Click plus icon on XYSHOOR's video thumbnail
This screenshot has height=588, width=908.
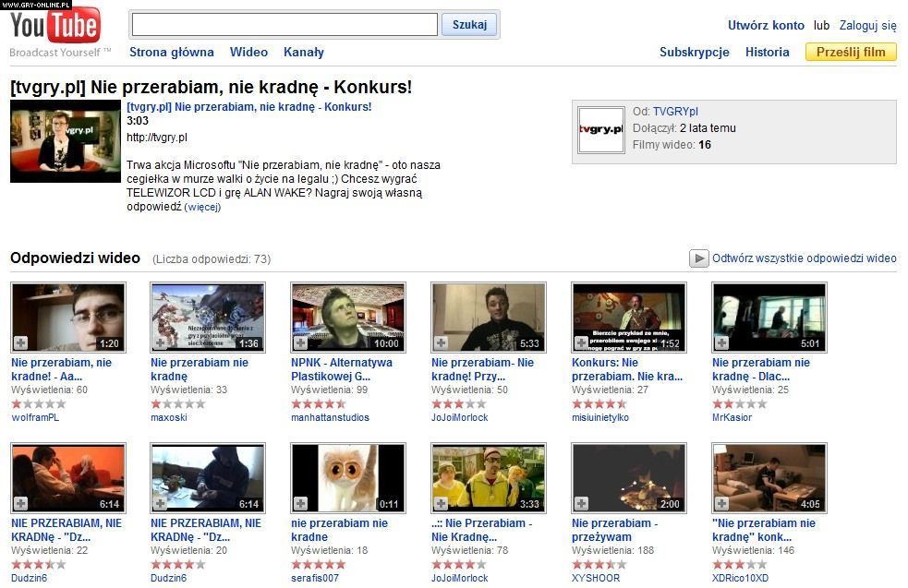[x=582, y=504]
